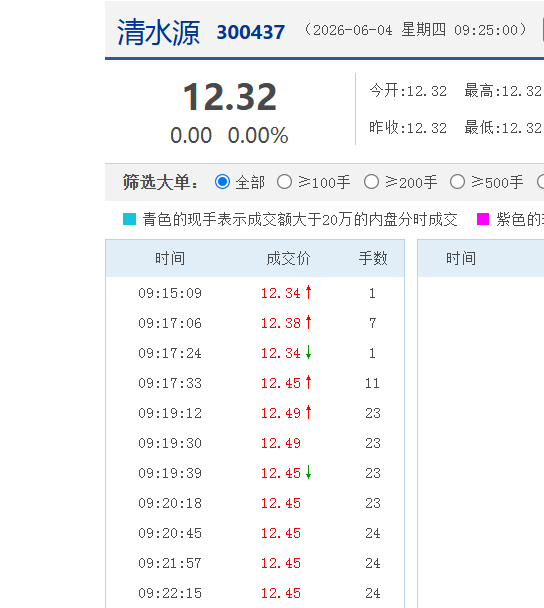The width and height of the screenshot is (544, 608).
Task: Click the green down arrow at 09:17:24
Action: (x=308, y=352)
